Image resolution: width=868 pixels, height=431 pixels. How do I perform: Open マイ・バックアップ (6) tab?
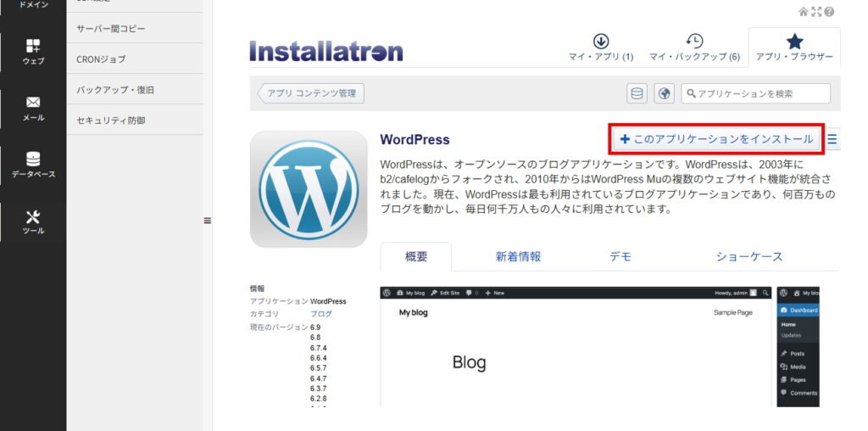pyautogui.click(x=694, y=48)
